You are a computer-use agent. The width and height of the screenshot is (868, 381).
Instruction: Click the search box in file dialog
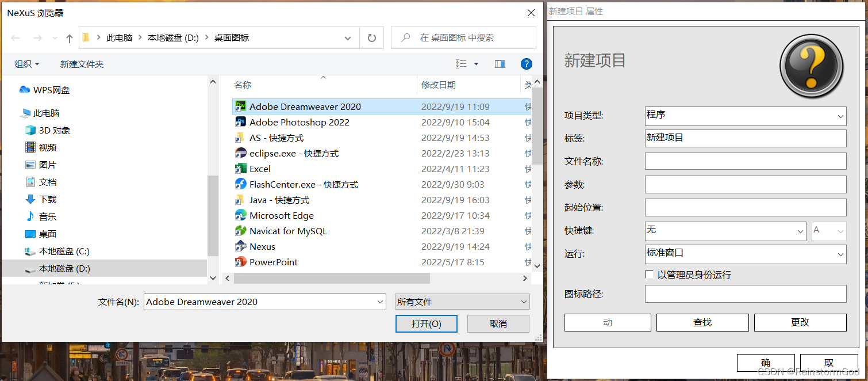[x=463, y=38]
